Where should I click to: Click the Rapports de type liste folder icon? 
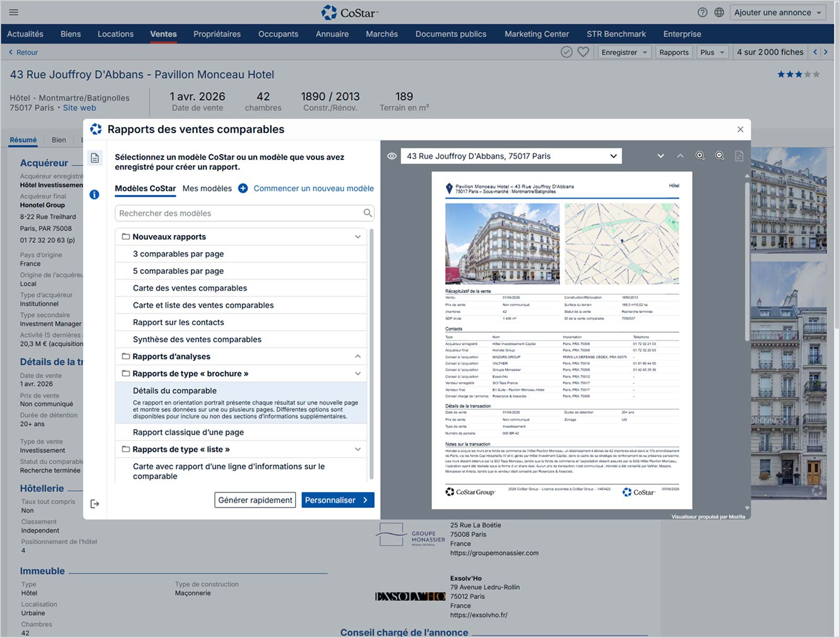pyautogui.click(x=126, y=449)
